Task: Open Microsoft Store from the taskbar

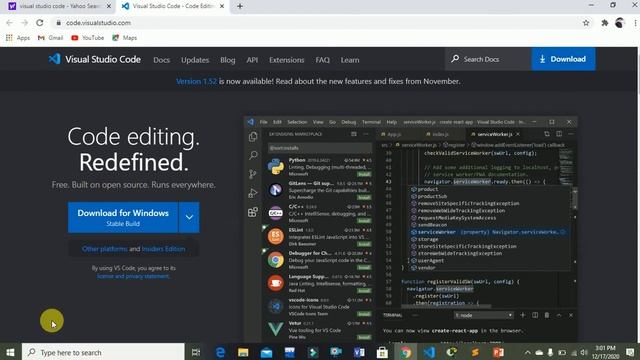Action: (x=382, y=352)
